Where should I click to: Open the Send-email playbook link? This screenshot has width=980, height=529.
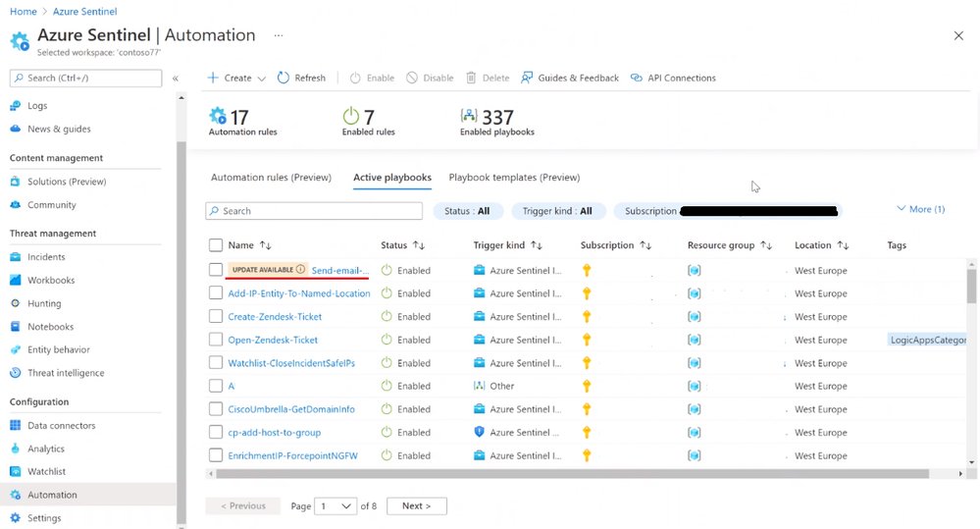coord(340,270)
